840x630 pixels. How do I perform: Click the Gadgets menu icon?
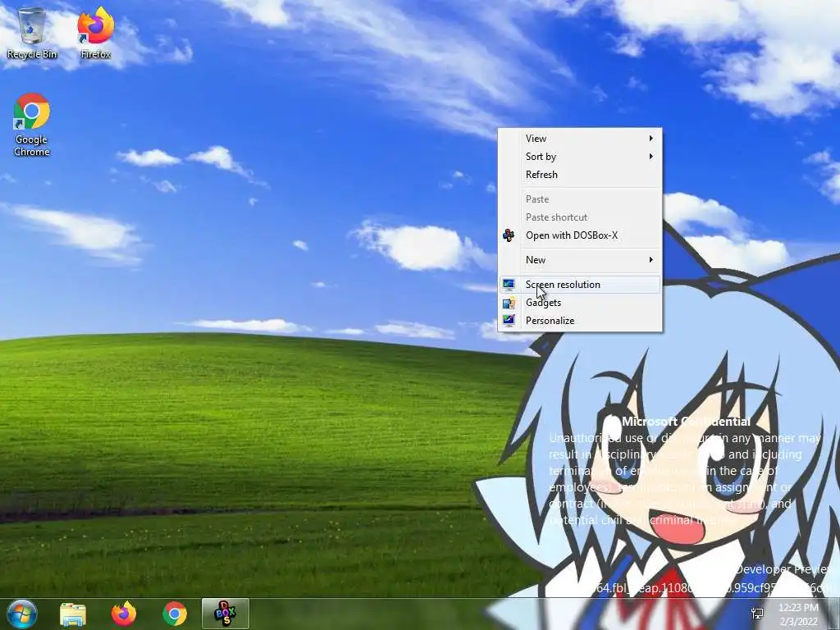point(509,303)
